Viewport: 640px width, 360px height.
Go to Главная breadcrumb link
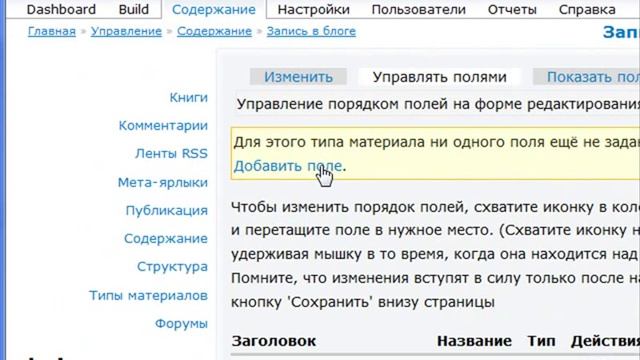[x=52, y=31]
